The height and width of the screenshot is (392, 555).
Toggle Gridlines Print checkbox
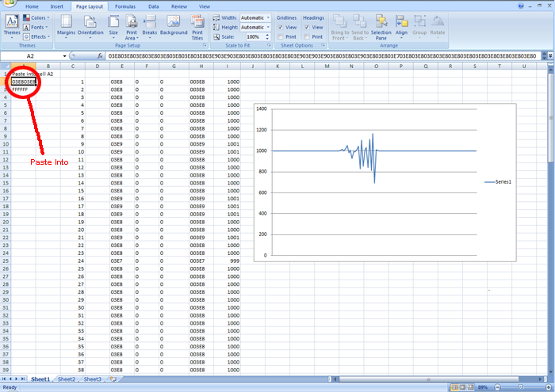[281, 36]
